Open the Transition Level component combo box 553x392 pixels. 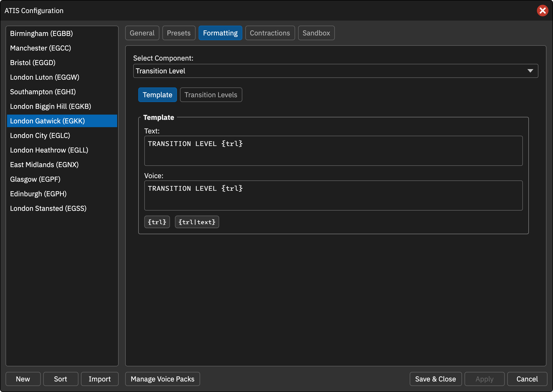[x=336, y=71]
